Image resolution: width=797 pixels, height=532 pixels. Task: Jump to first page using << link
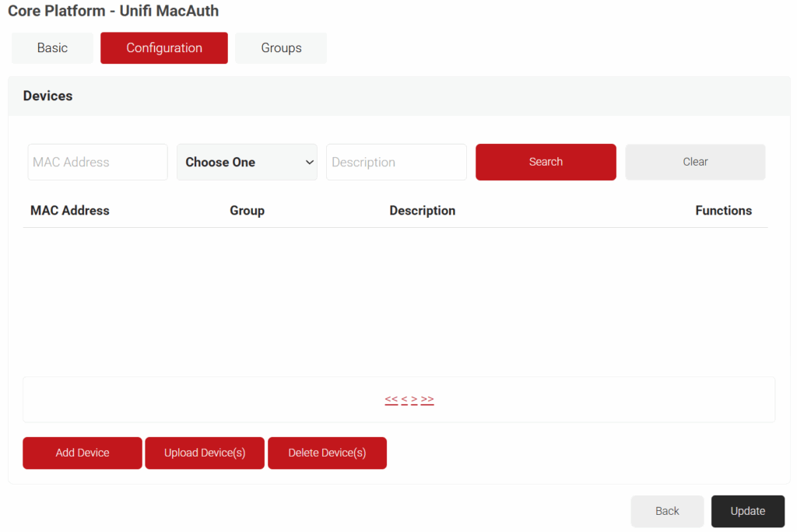[x=391, y=399]
